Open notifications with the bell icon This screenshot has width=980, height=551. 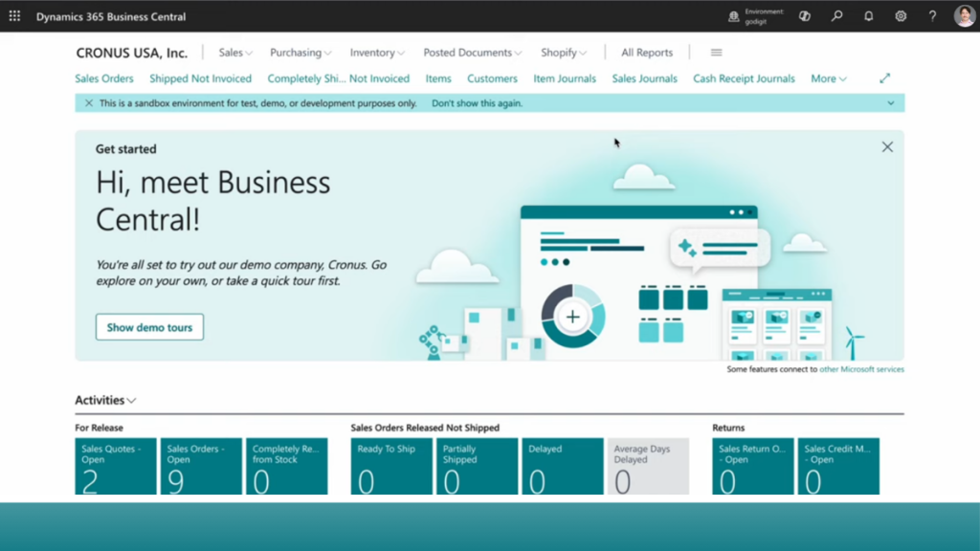pyautogui.click(x=867, y=16)
